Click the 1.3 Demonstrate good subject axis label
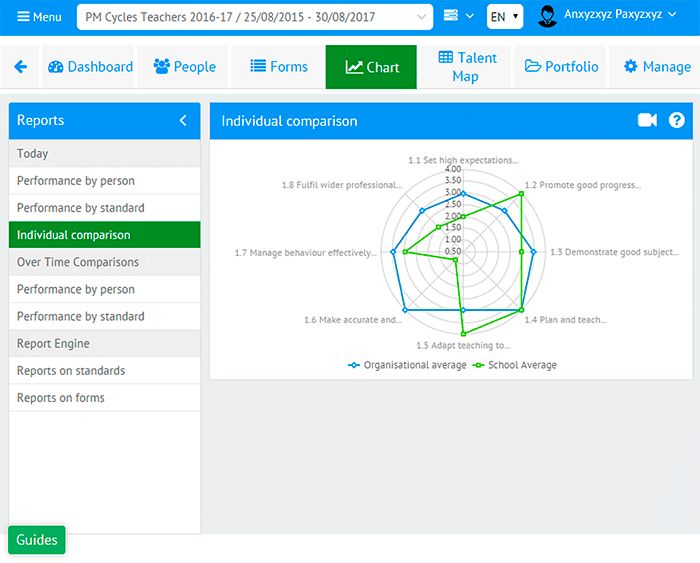Image resolution: width=700 pixels, height=563 pixels. tap(615, 252)
